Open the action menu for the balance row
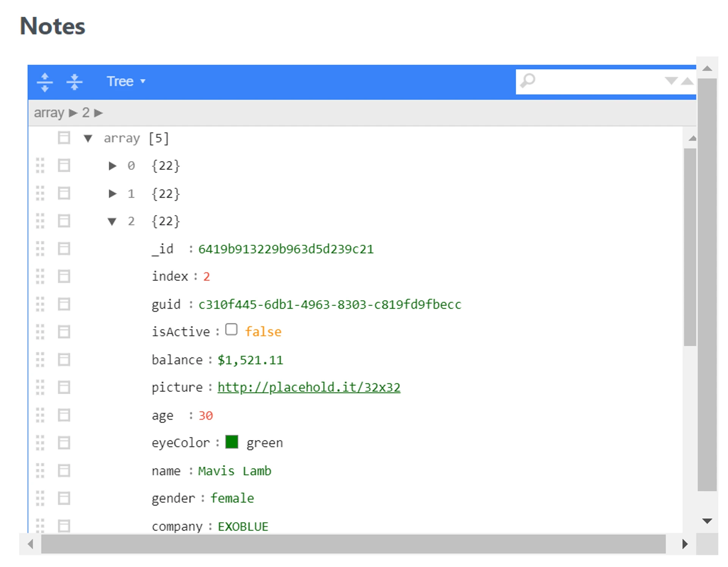The image size is (728, 567). 64,360
